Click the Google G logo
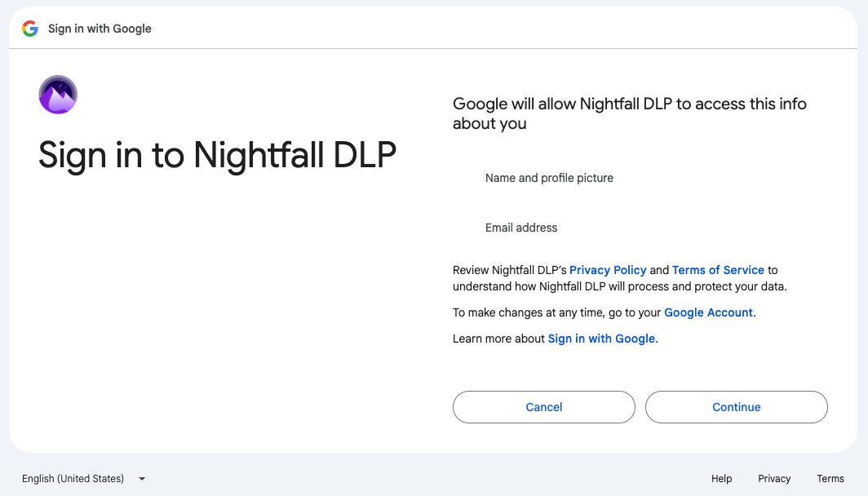The width and height of the screenshot is (868, 496). (x=30, y=29)
